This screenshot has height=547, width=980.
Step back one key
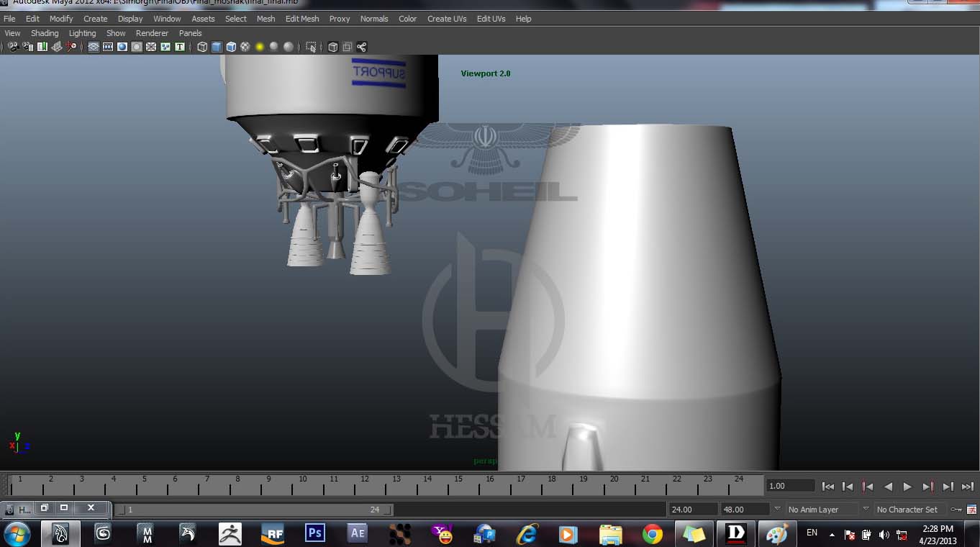click(868, 487)
